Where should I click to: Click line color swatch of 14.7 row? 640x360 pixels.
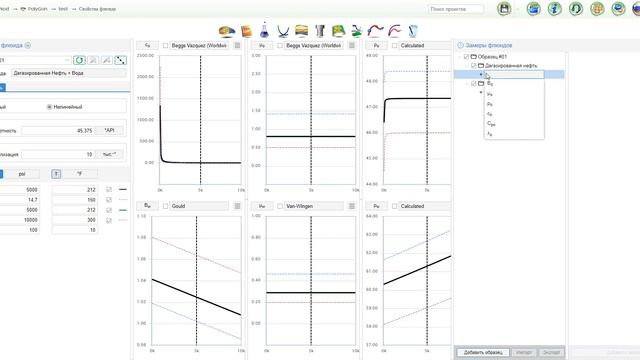coord(122,200)
